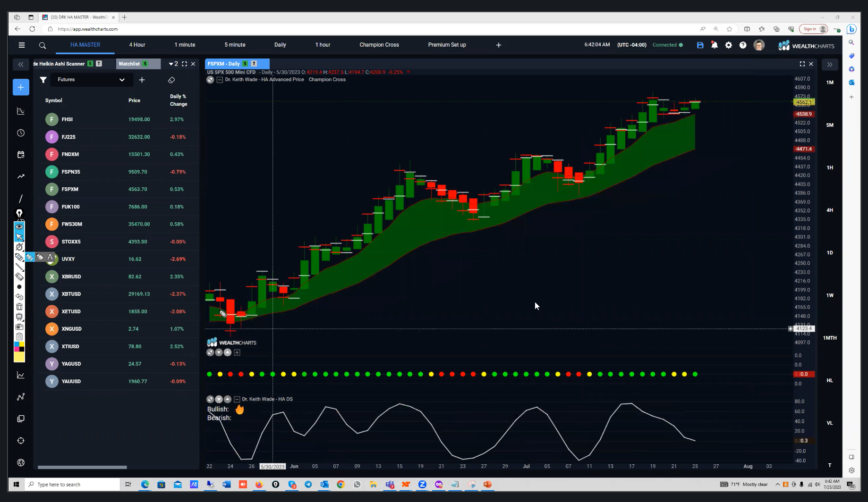The height and width of the screenshot is (502, 868).
Task: Toggle visibility of the HA DS indicator
Action: point(210,399)
